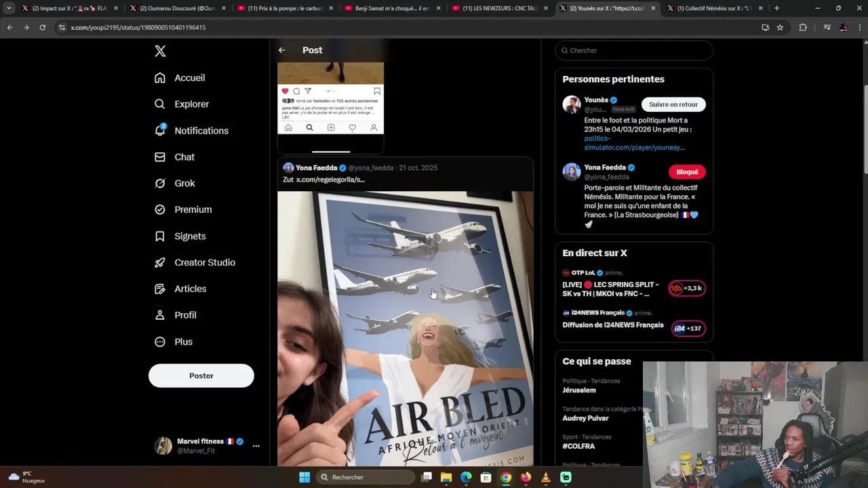Click the taskbar Rechercher search box
The height and width of the screenshot is (488, 868).
point(366,477)
